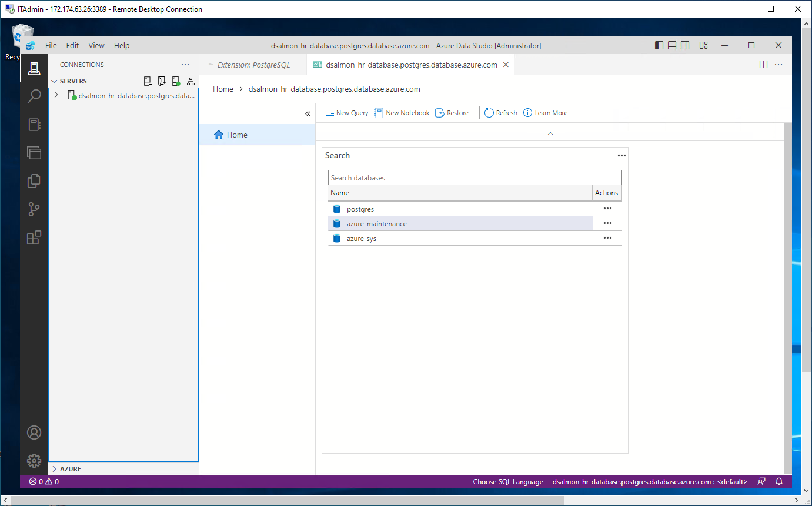The height and width of the screenshot is (506, 812).
Task: Close the dsalmon-hr-database dashboard tab
Action: (506, 65)
